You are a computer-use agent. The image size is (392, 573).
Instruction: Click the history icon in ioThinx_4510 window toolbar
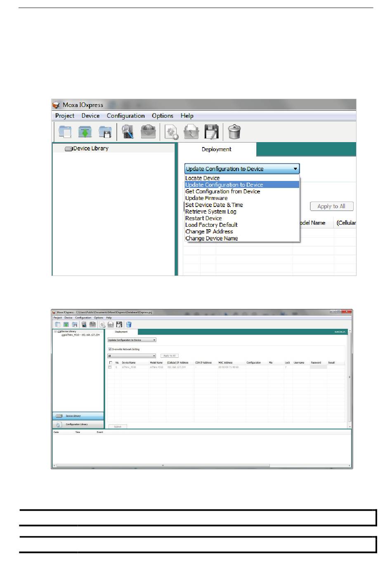point(111,325)
